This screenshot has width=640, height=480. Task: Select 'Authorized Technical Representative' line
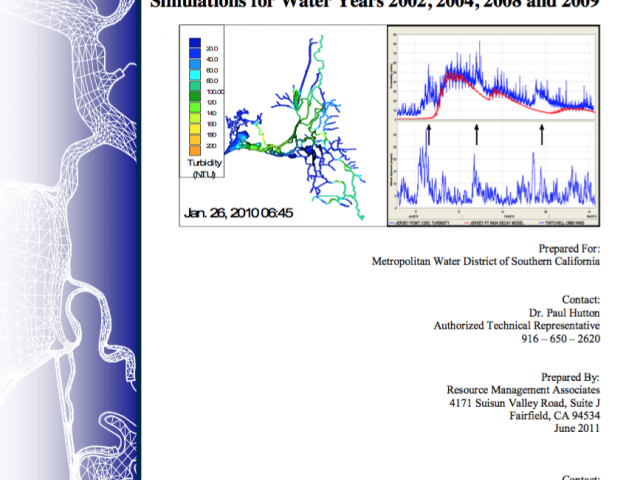[517, 326]
